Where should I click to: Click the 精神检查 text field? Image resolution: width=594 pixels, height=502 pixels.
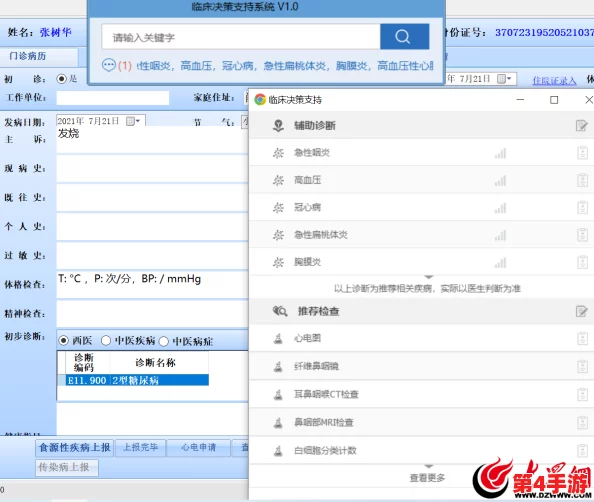click(x=152, y=314)
